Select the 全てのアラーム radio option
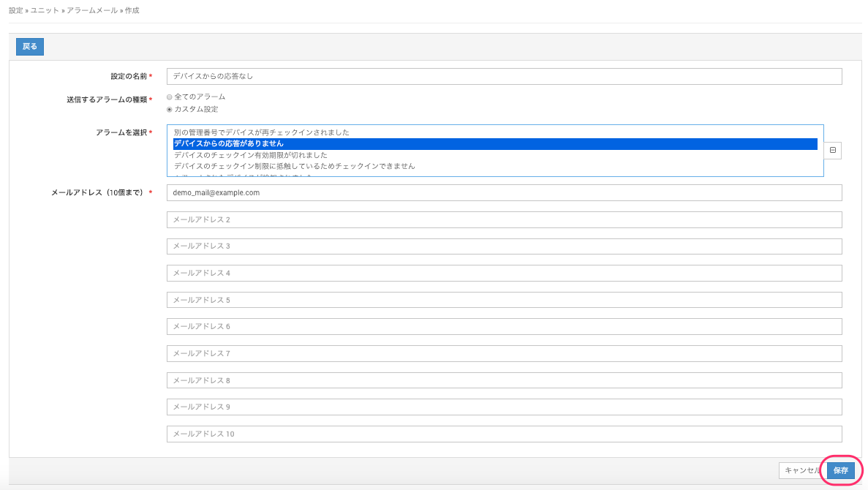Image resolution: width=868 pixels, height=490 pixels. [x=170, y=97]
